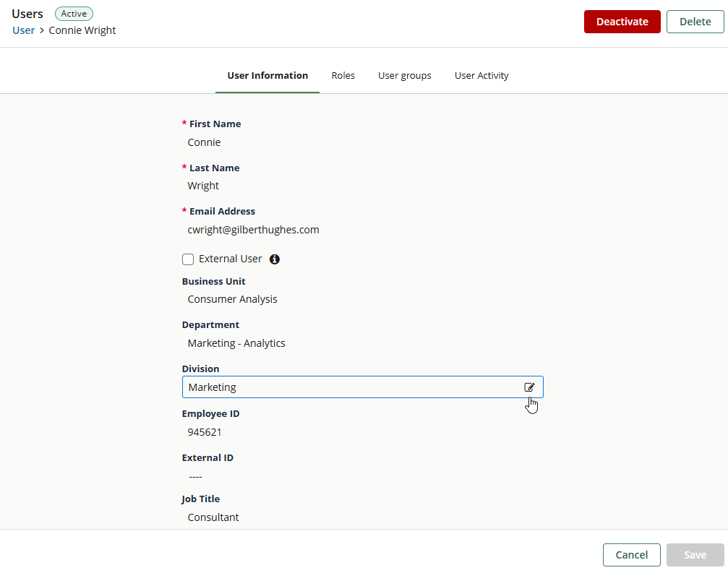Cancel the user edits
This screenshot has height=573, width=728.
(x=631, y=555)
